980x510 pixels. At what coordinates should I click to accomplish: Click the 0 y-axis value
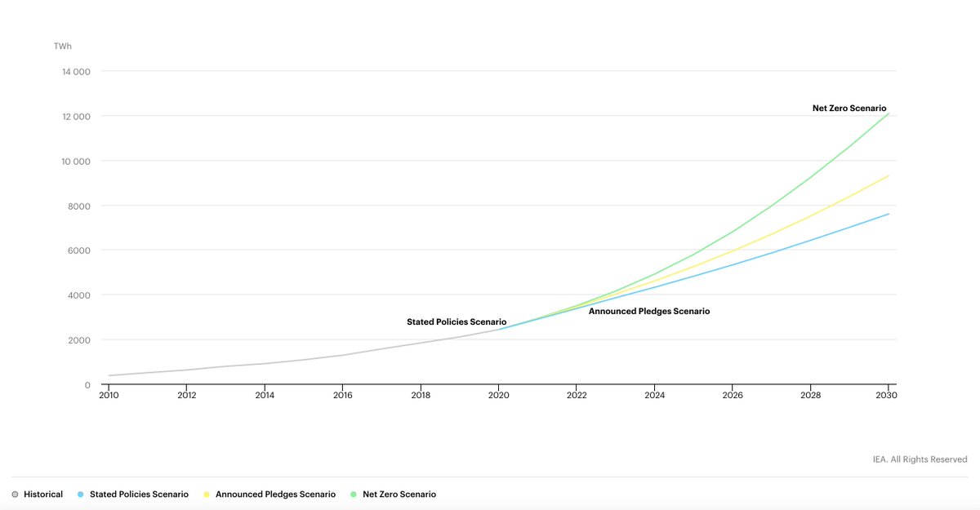point(88,384)
